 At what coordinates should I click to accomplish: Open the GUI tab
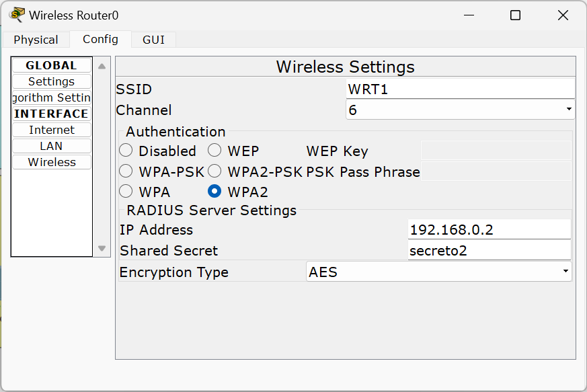153,40
